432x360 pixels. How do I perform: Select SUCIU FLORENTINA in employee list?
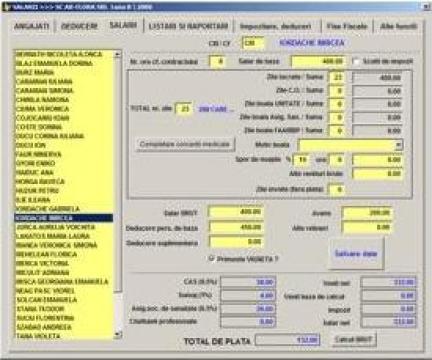[64, 318]
